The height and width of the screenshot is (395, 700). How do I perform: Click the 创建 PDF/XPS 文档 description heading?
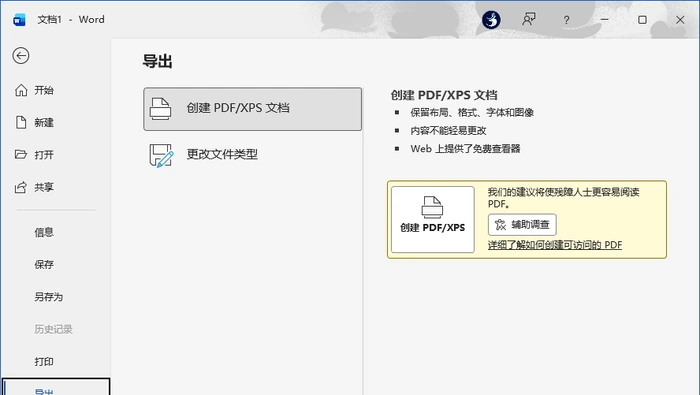coord(444,95)
